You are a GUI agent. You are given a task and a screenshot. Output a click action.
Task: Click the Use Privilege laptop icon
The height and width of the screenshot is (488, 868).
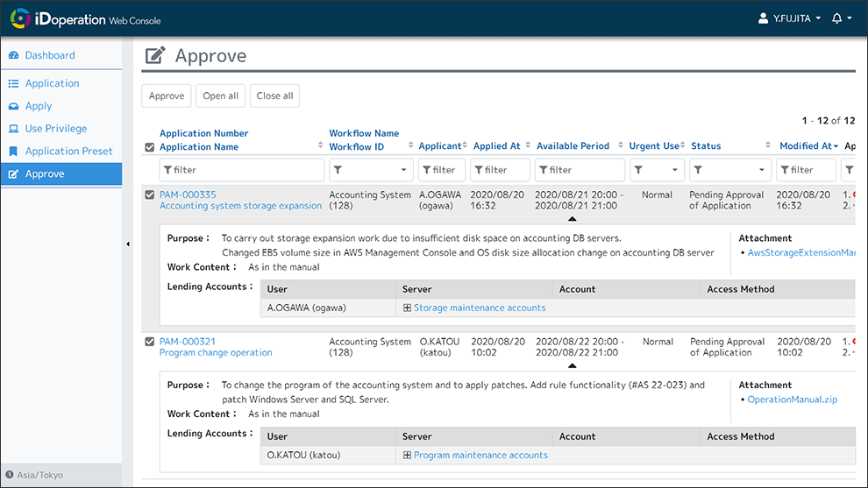click(14, 129)
